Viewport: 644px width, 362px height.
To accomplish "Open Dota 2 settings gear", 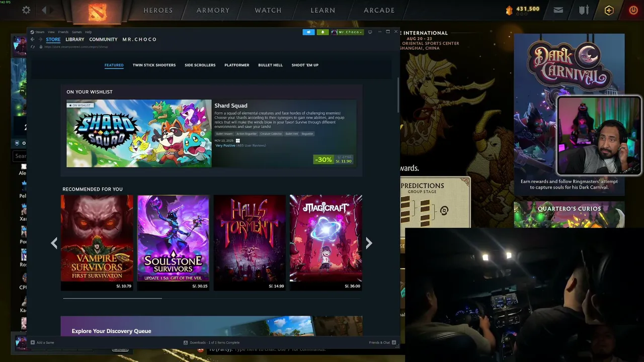I will pyautogui.click(x=26, y=10).
